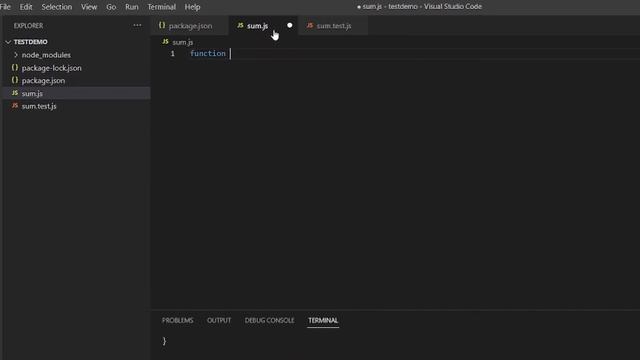Select the TERMINAL panel tab
This screenshot has width=640, height=360.
pyautogui.click(x=323, y=320)
